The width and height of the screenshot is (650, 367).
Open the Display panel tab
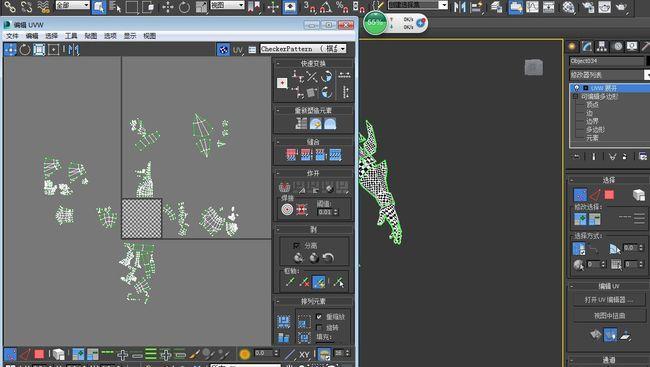click(632, 46)
